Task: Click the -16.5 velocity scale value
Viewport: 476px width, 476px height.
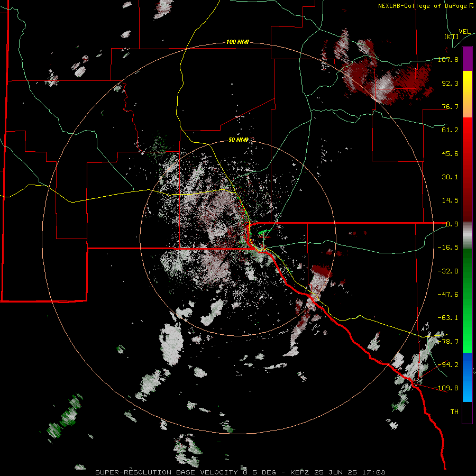Action: pos(448,248)
